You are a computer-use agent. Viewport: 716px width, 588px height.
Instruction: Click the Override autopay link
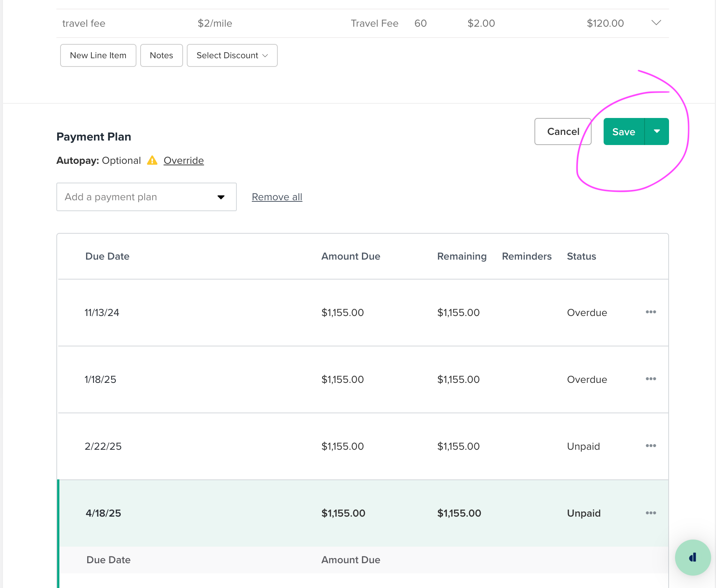[x=184, y=160]
